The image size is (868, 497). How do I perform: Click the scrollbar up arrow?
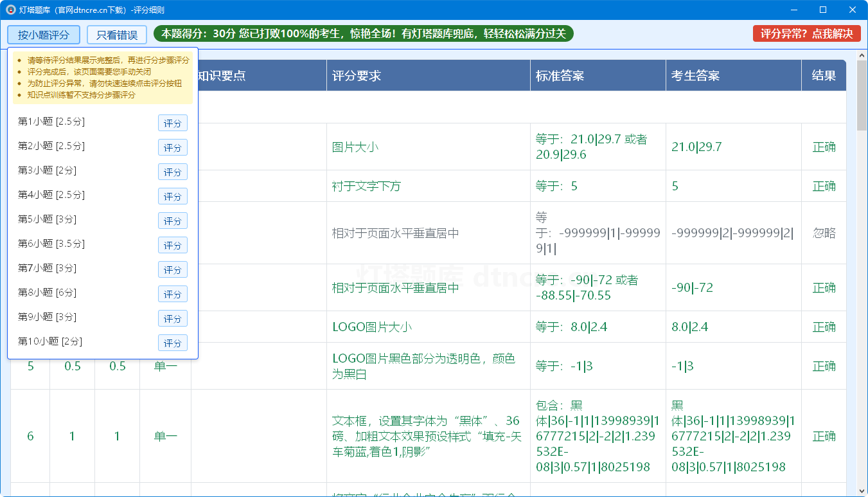(x=862, y=56)
